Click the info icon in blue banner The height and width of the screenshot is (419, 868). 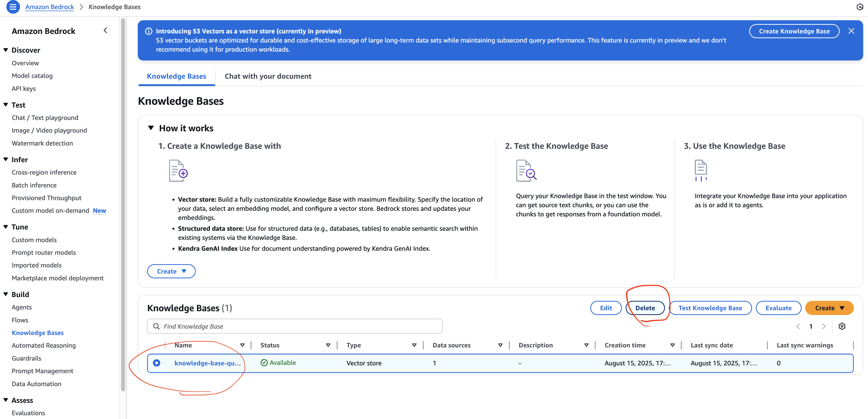(x=149, y=31)
